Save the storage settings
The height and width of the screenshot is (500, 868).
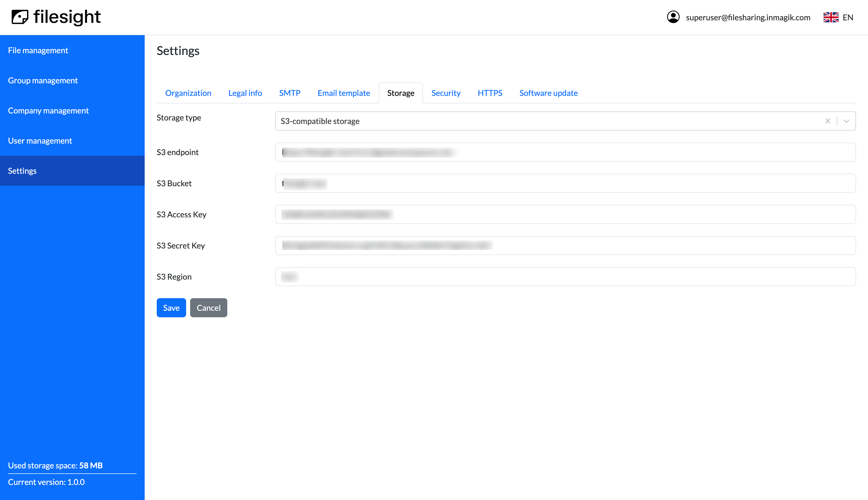[171, 308]
